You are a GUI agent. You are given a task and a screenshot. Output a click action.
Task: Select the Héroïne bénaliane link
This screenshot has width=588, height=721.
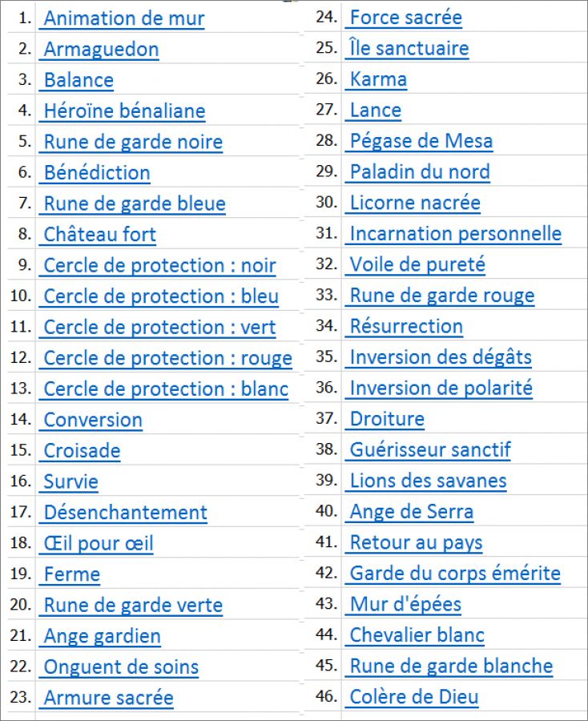pyautogui.click(x=124, y=111)
